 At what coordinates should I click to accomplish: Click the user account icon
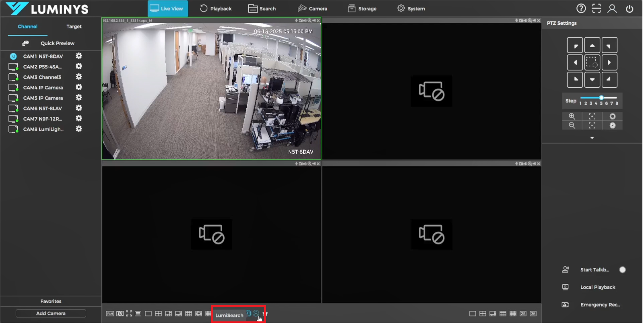click(x=612, y=8)
